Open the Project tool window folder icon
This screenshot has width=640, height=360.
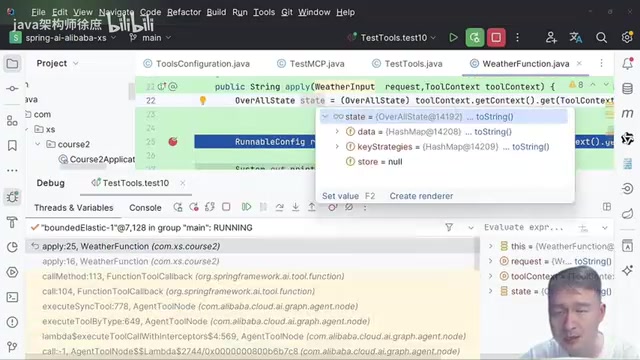(12, 64)
